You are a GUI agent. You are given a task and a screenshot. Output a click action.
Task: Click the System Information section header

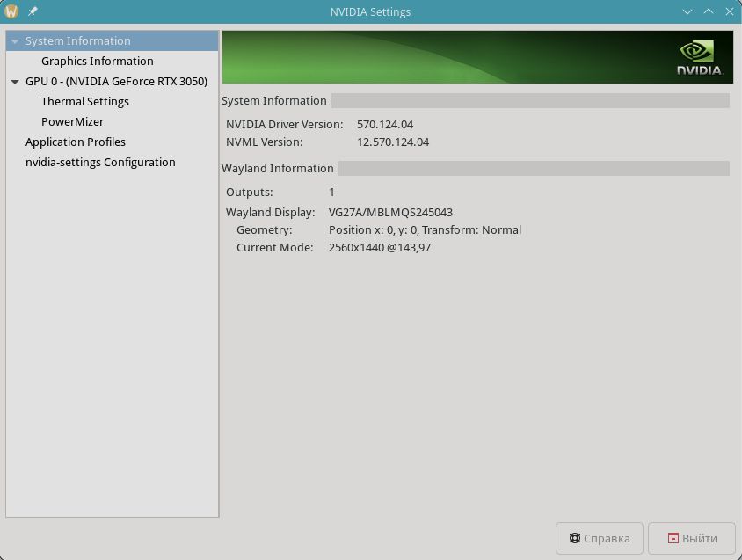coord(274,101)
